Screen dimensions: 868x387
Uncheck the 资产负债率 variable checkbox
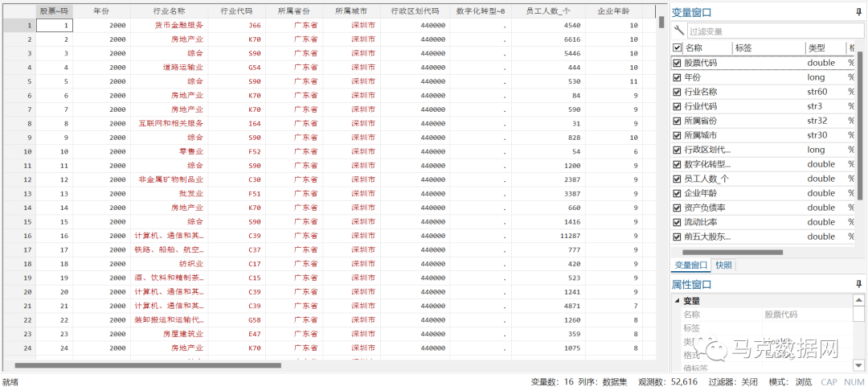point(677,208)
